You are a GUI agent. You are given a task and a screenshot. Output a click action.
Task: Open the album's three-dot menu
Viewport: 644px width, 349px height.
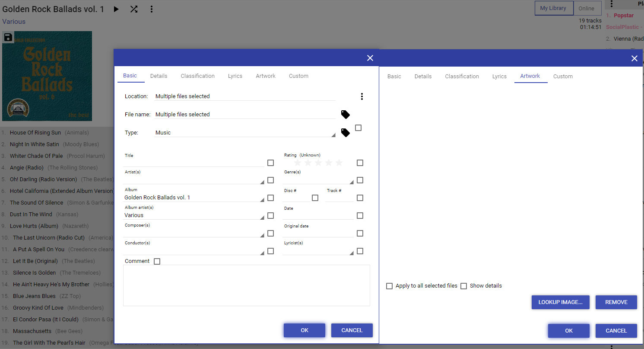point(151,9)
